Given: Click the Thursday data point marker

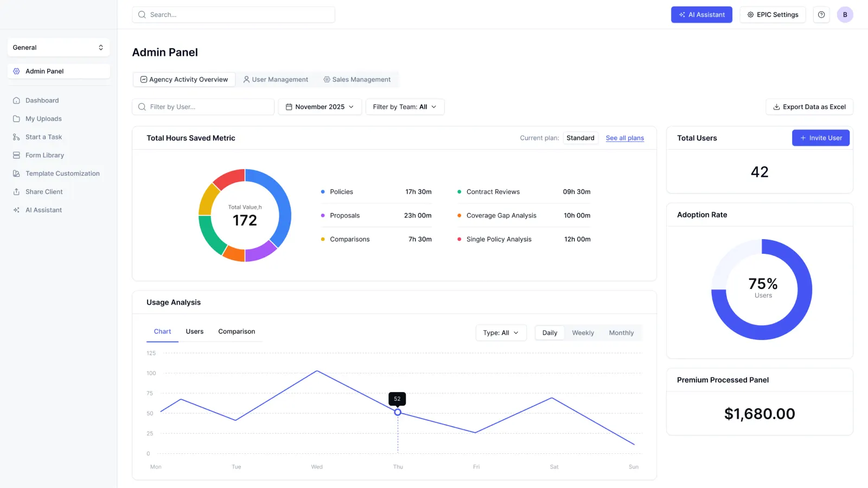Looking at the screenshot, I should click(x=398, y=413).
